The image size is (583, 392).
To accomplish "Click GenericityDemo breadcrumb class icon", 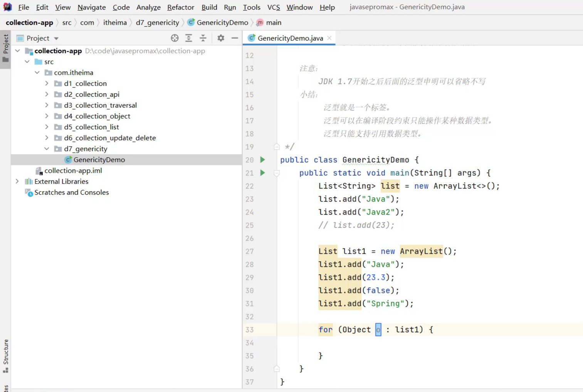I will 191,22.
